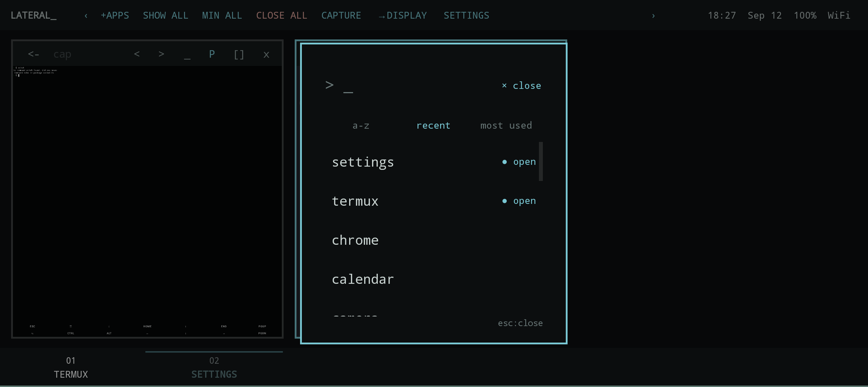Viewport: 868px width, 387px height.
Task: Click the 18:27 clock
Action: [722, 15]
